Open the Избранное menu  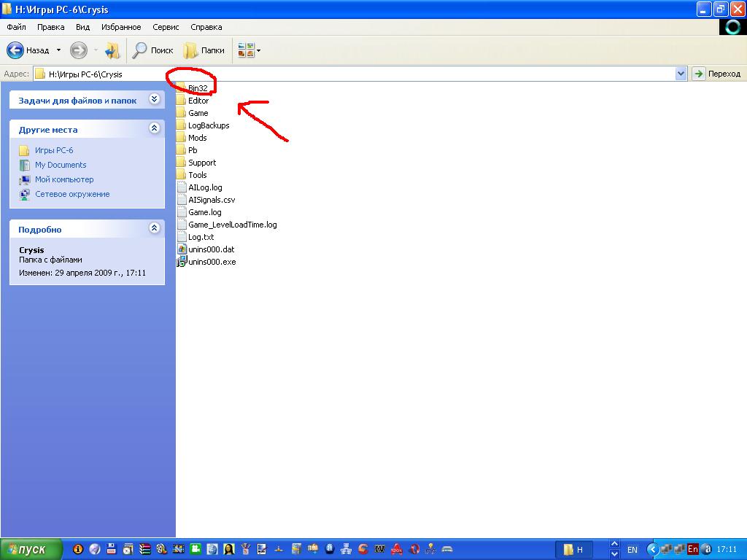click(x=121, y=27)
